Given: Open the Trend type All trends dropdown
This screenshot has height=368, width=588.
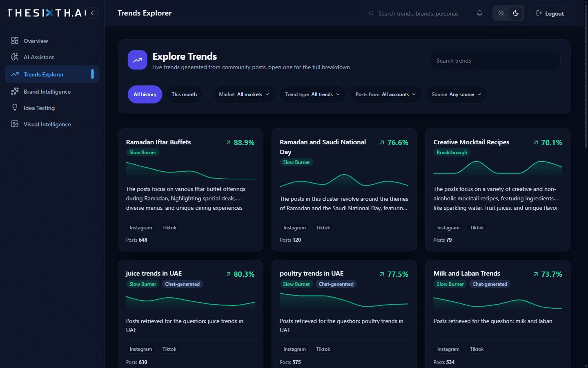Looking at the screenshot, I should (x=312, y=94).
